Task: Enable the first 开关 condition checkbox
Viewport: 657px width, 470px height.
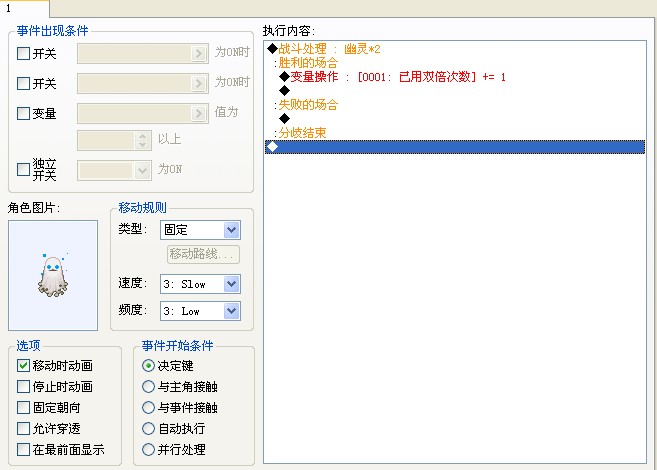Action: coord(23,54)
